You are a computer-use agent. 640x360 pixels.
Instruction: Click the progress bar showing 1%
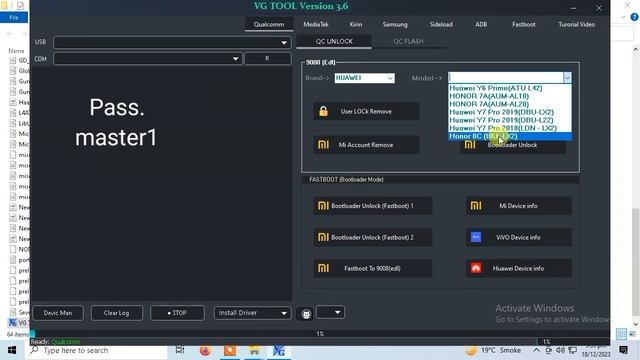click(320, 334)
